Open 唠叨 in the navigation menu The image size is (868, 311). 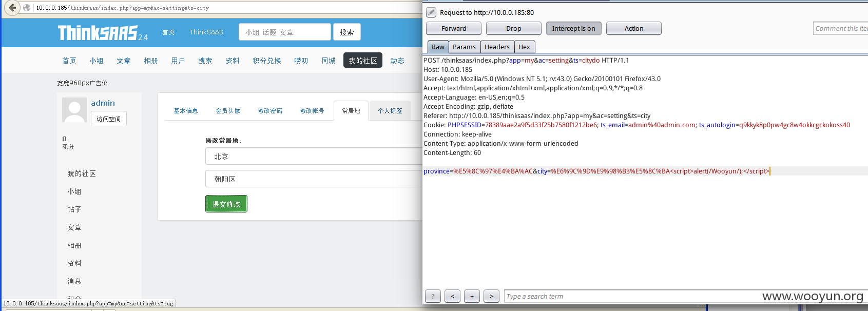point(301,61)
